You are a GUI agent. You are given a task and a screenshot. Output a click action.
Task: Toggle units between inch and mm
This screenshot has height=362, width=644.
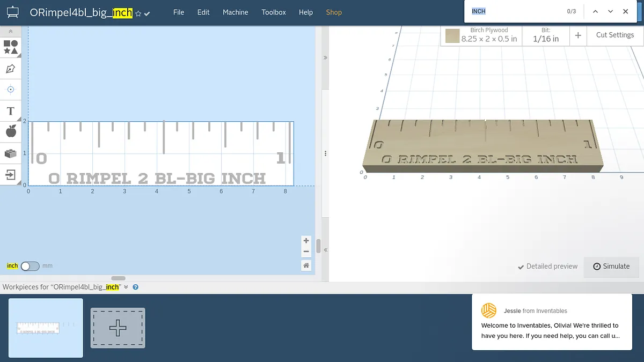(30, 266)
